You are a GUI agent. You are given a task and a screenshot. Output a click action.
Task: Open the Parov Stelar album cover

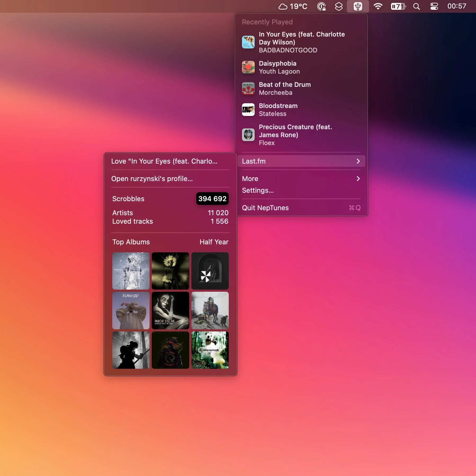[170, 310]
